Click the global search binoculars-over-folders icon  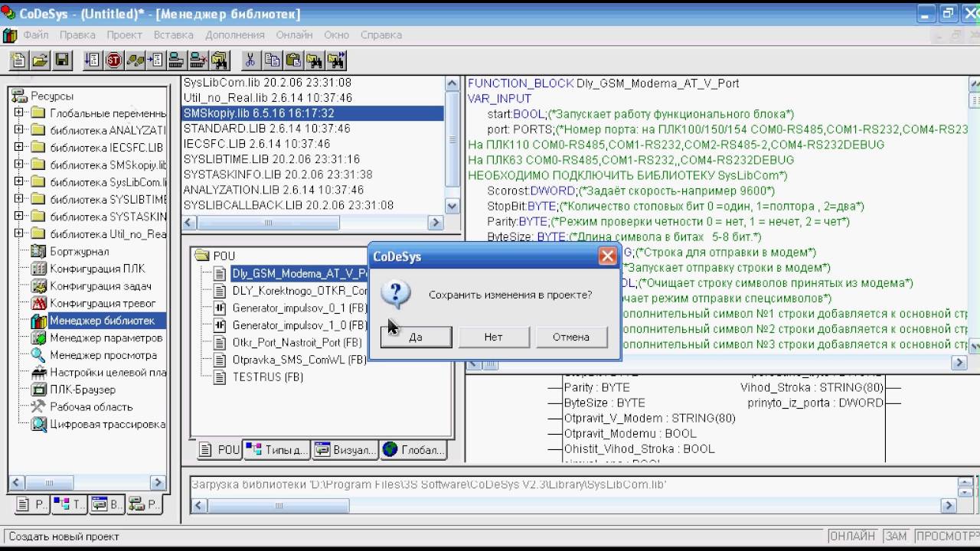coord(220,60)
